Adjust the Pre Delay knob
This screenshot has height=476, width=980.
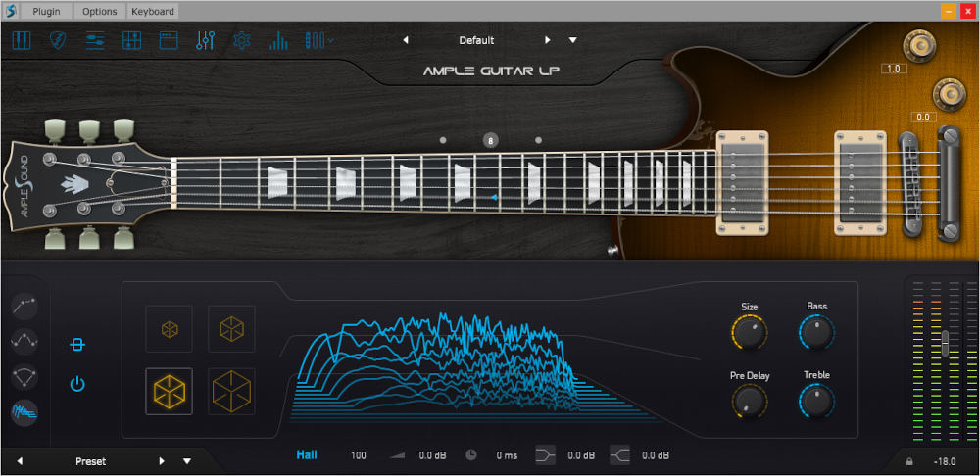(x=749, y=402)
